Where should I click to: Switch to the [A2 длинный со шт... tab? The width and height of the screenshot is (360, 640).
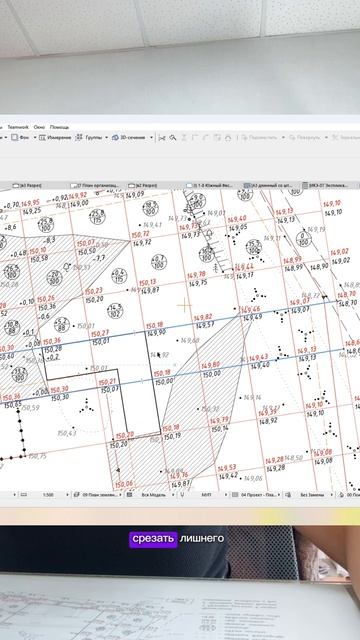[x=269, y=186]
